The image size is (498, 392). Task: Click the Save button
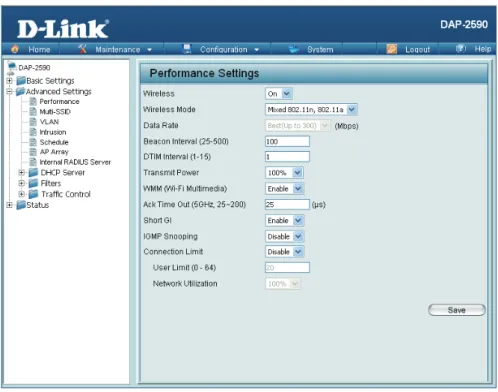(x=457, y=310)
